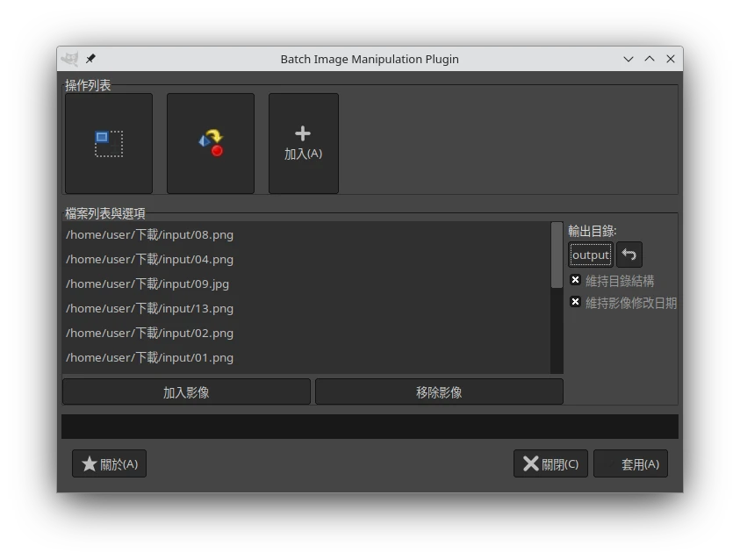Click 加入影像 to add images
Viewport: 740px width, 560px height.
coord(186,392)
